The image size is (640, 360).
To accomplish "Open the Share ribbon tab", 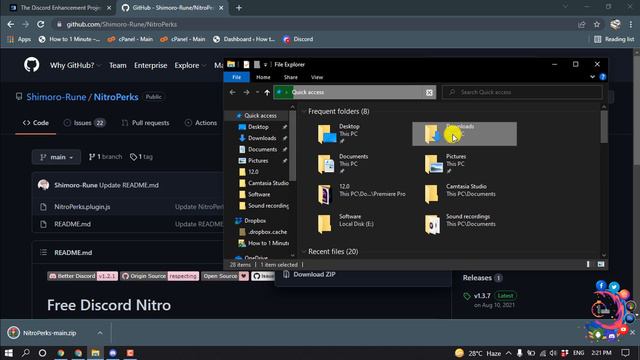I will pos(291,77).
